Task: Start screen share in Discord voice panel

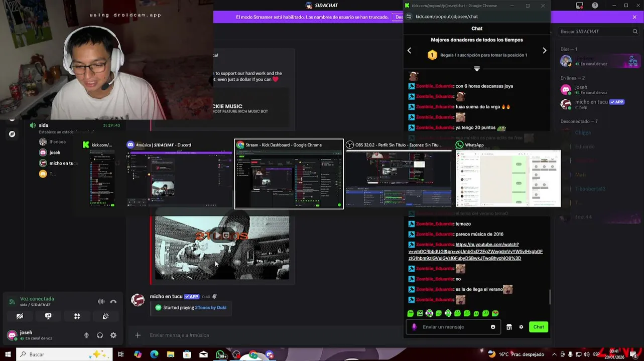Action: click(x=48, y=316)
